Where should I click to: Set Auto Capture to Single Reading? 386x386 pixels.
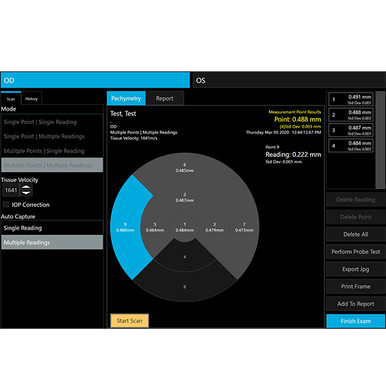52,228
